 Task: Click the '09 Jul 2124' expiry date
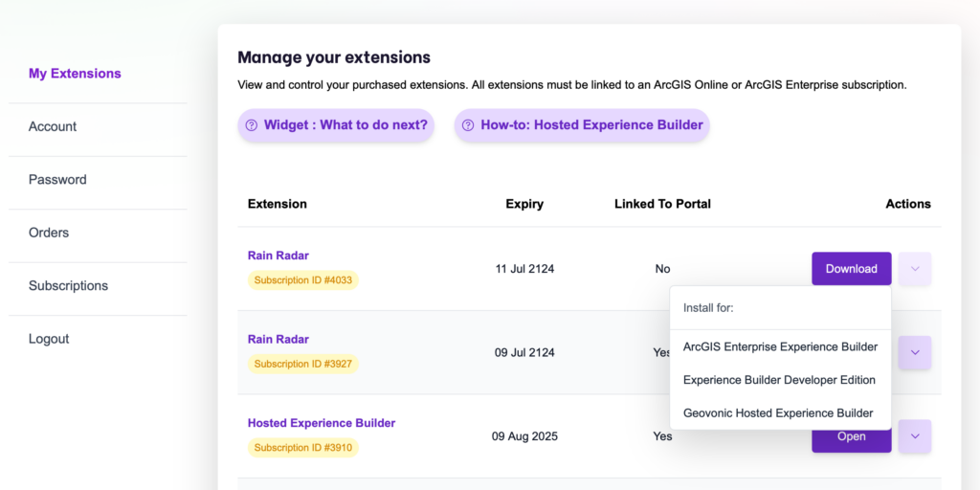pyautogui.click(x=524, y=352)
